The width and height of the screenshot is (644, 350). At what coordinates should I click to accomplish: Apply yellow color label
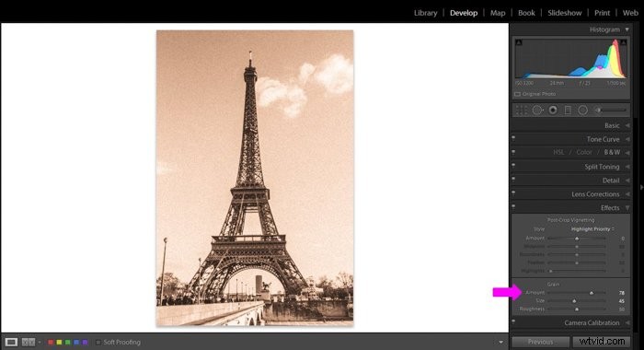59,343
